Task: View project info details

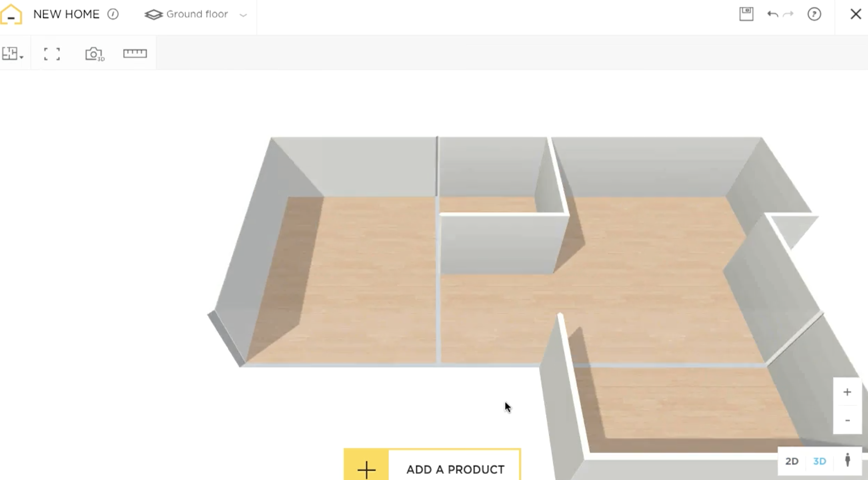Action: [113, 14]
